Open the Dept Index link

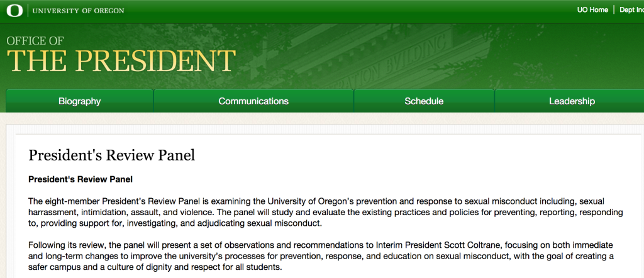631,10
